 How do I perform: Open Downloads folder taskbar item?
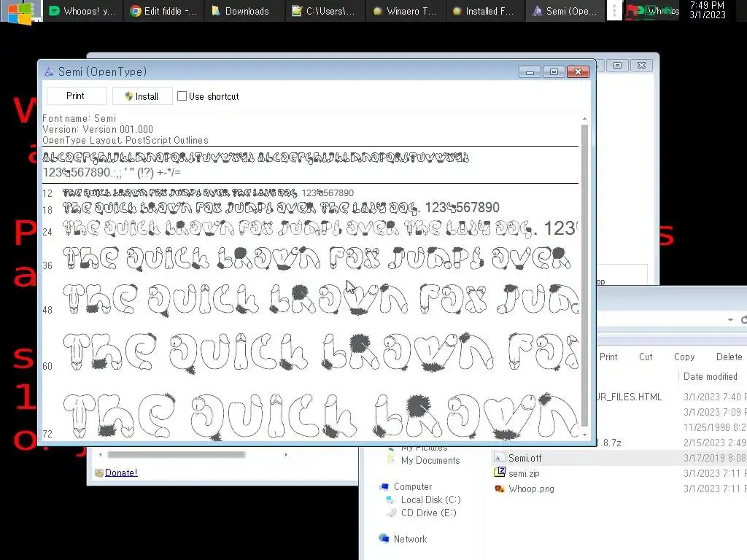tap(244, 11)
